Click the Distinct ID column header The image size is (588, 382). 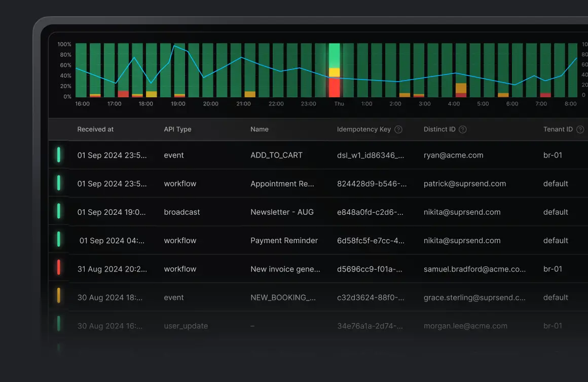439,129
